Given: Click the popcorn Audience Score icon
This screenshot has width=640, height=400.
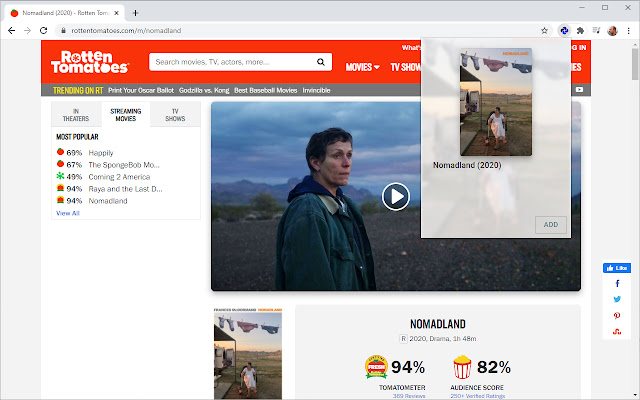Looking at the screenshot, I should [462, 367].
